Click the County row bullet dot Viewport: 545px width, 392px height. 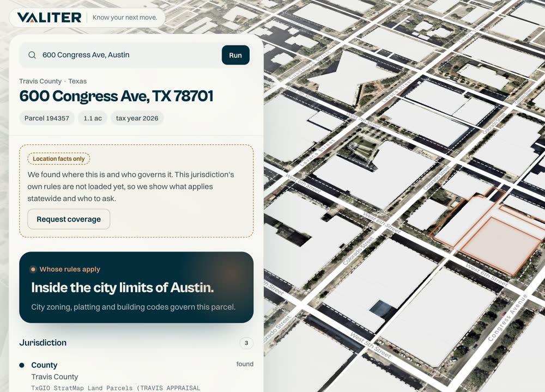22,365
